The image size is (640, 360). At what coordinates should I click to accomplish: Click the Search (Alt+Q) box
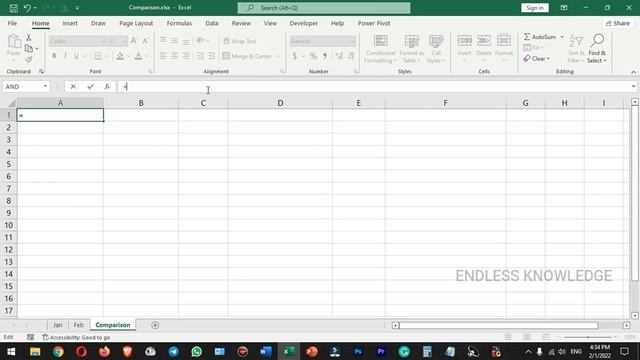click(324, 8)
